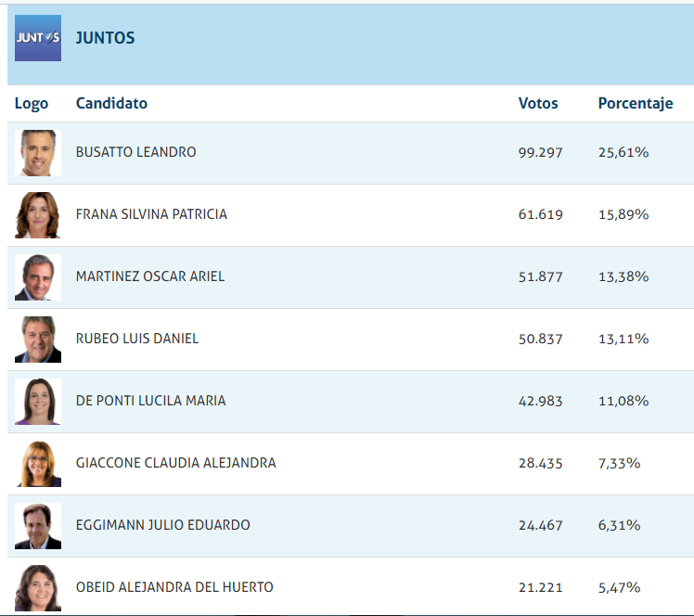Screen dimensions: 694x616
Task: Click the JUNTOS party logo
Action: (38, 38)
